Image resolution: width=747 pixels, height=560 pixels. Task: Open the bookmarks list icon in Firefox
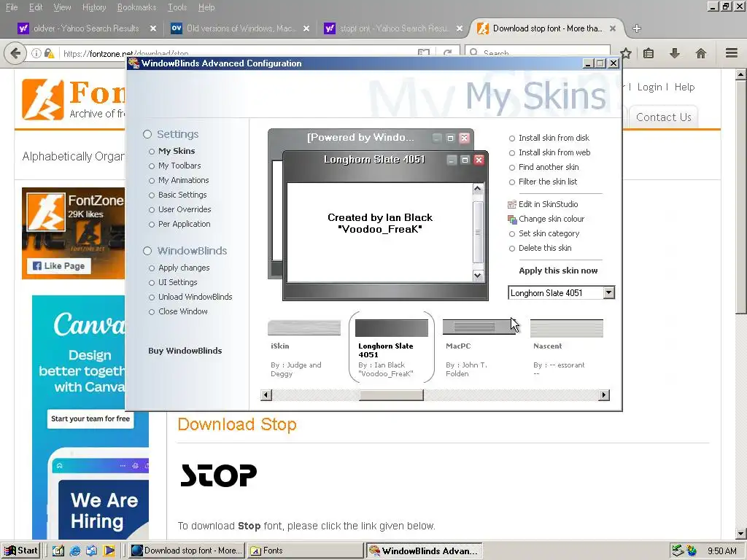click(x=649, y=52)
